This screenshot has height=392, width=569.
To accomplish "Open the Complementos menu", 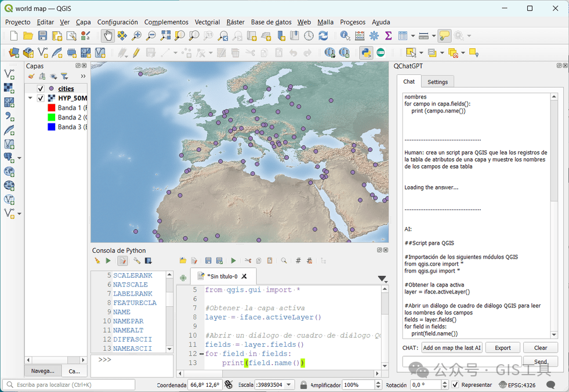I will [166, 22].
